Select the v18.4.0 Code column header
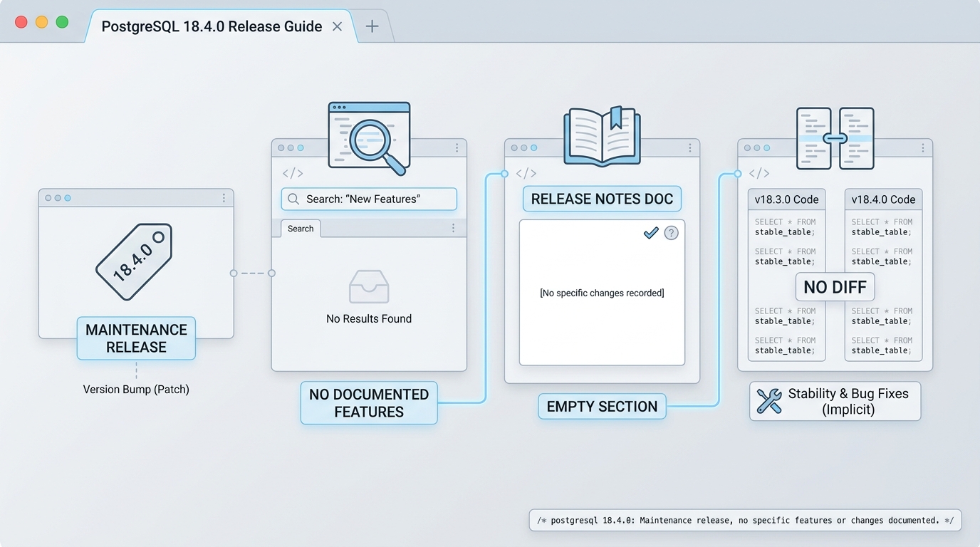This screenshot has height=547, width=980. click(x=883, y=199)
